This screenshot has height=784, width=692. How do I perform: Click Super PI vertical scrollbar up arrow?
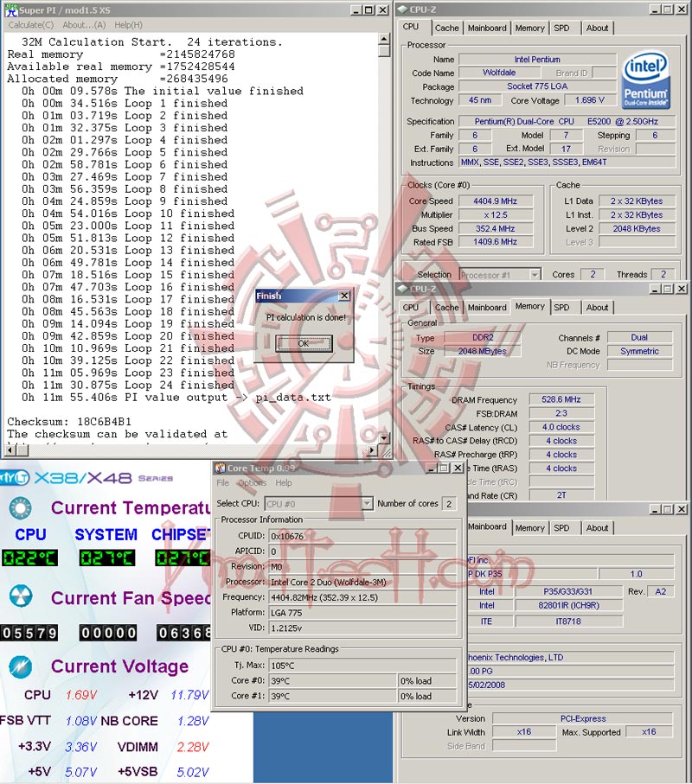click(384, 39)
